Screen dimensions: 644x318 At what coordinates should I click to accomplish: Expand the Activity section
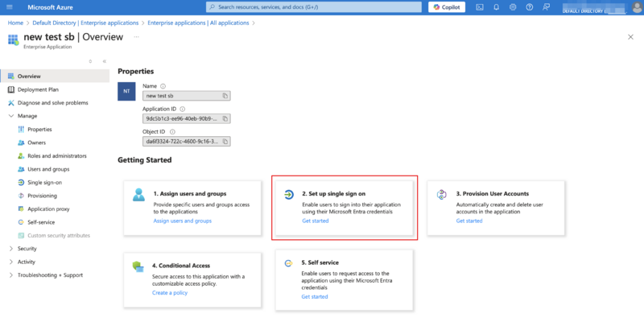(x=11, y=262)
